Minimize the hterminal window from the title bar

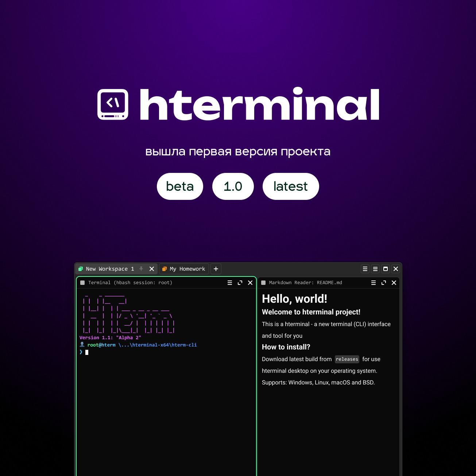375,269
